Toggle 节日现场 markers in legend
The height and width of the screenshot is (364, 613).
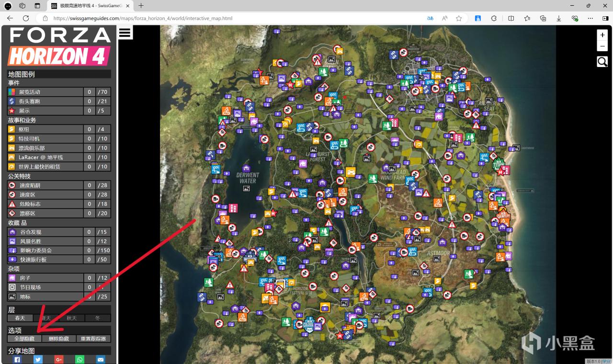click(x=59, y=287)
